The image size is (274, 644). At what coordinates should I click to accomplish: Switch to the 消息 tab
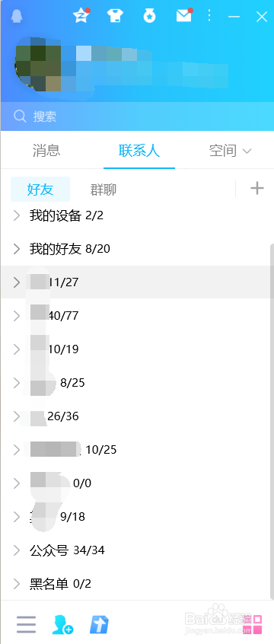46,151
